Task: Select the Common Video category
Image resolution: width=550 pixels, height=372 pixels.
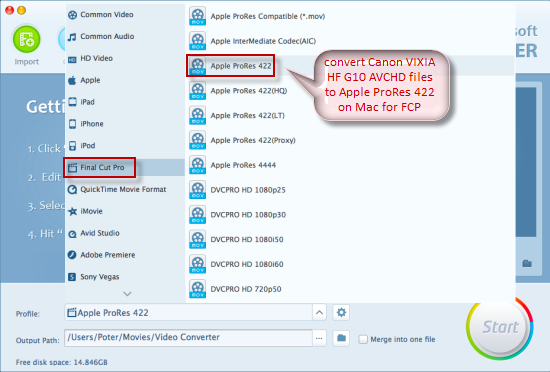Action: point(125,15)
